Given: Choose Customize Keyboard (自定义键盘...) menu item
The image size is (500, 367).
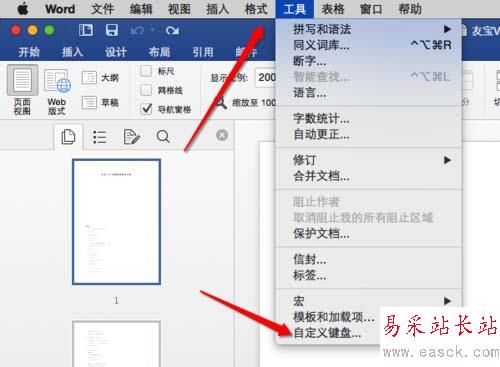Looking at the screenshot, I should (327, 333).
